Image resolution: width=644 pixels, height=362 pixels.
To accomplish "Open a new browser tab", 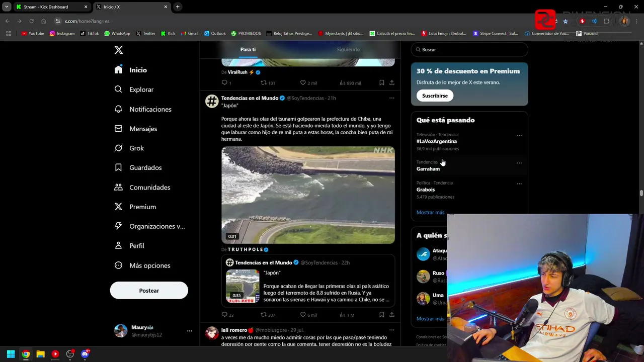I will click(x=178, y=7).
